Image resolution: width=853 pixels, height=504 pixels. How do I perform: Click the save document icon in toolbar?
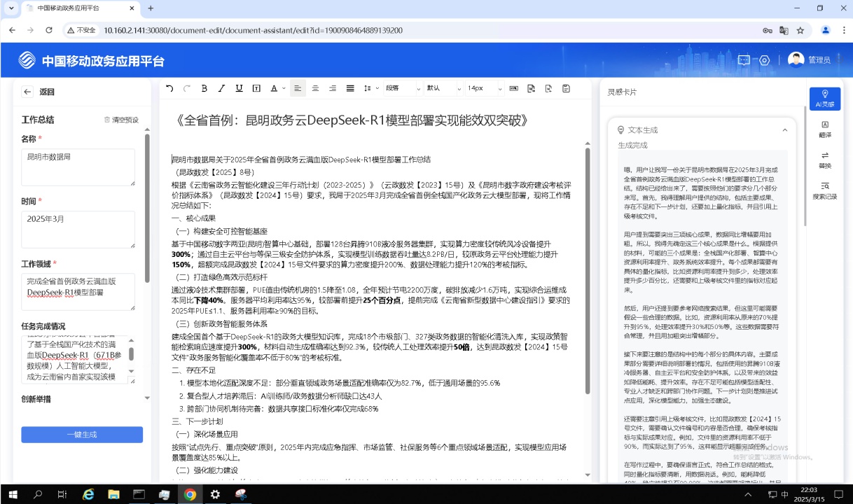pyautogui.click(x=566, y=88)
